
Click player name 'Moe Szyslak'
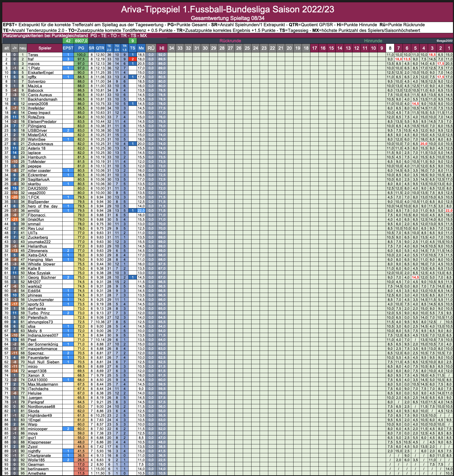[x=39, y=273]
